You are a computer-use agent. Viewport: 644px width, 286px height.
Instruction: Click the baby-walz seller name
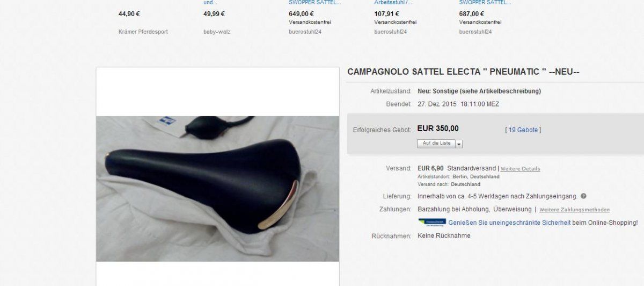[x=217, y=32]
